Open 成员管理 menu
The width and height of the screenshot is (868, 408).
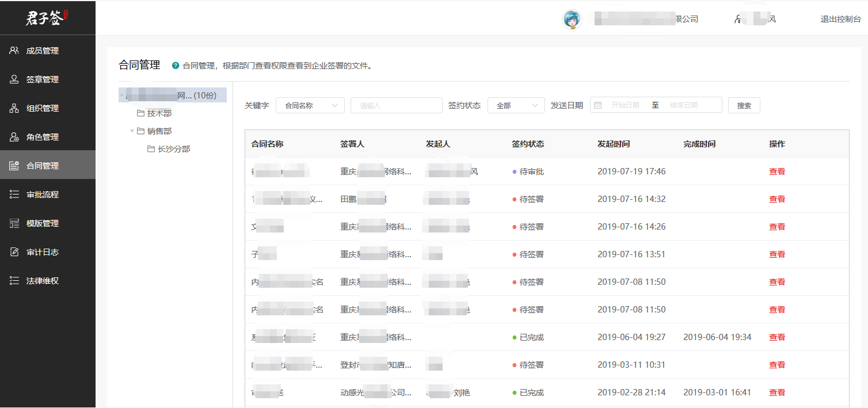pos(48,51)
